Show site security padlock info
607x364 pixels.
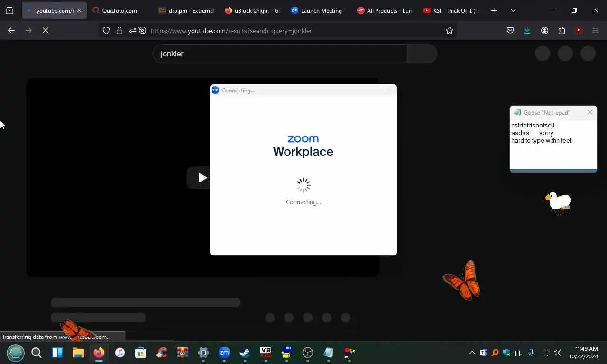120,30
